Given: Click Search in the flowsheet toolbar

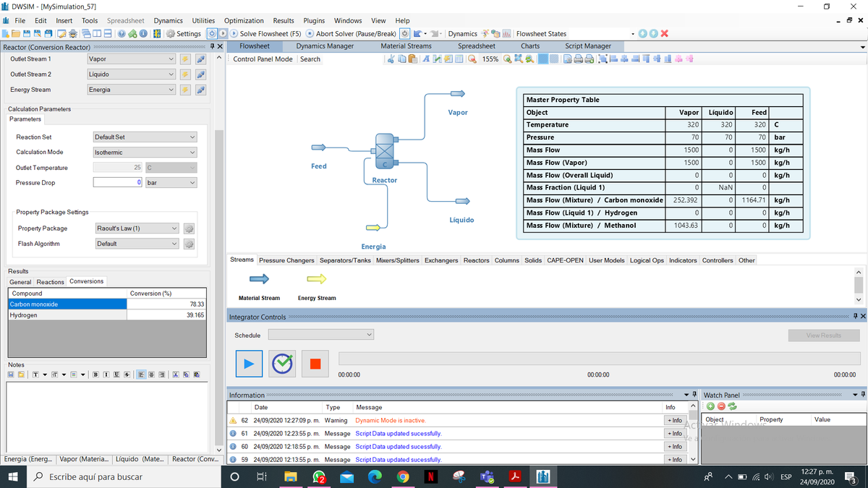Looking at the screenshot, I should (310, 59).
